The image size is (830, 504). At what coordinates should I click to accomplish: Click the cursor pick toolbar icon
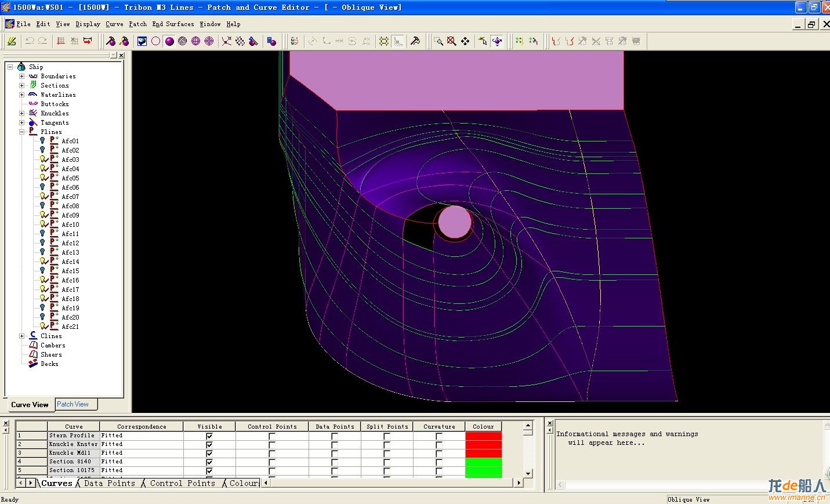pyautogui.click(x=483, y=41)
